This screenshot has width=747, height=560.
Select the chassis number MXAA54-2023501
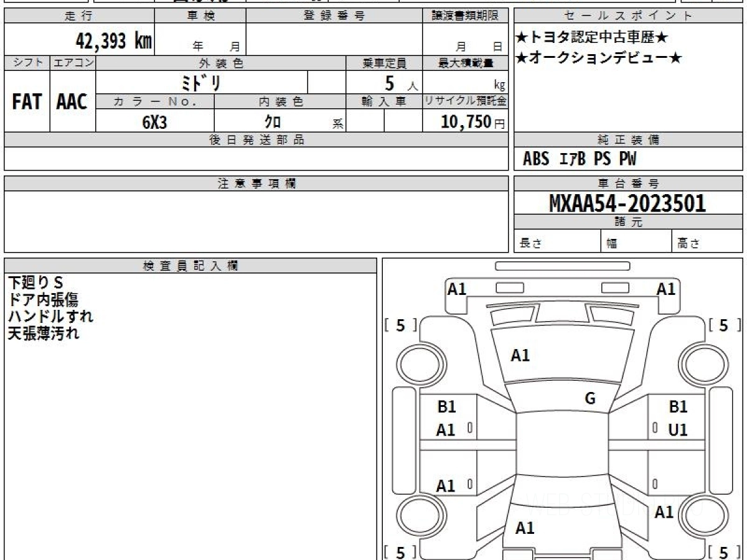click(x=627, y=203)
